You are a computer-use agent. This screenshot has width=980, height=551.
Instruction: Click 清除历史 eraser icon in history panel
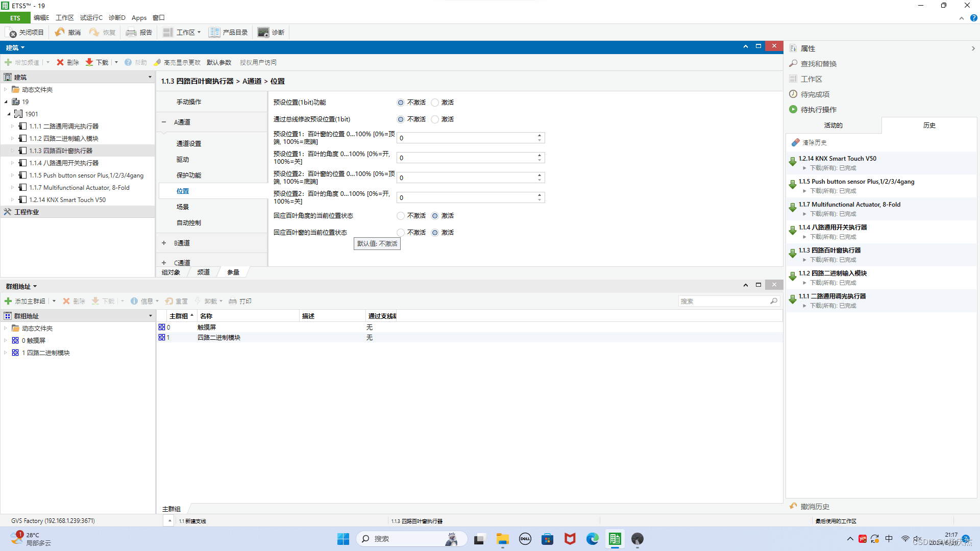tap(795, 143)
